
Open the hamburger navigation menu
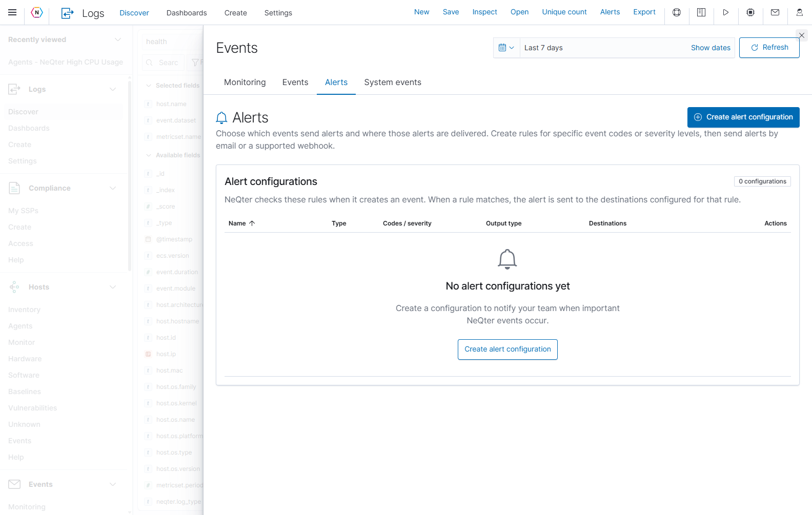tap(12, 12)
